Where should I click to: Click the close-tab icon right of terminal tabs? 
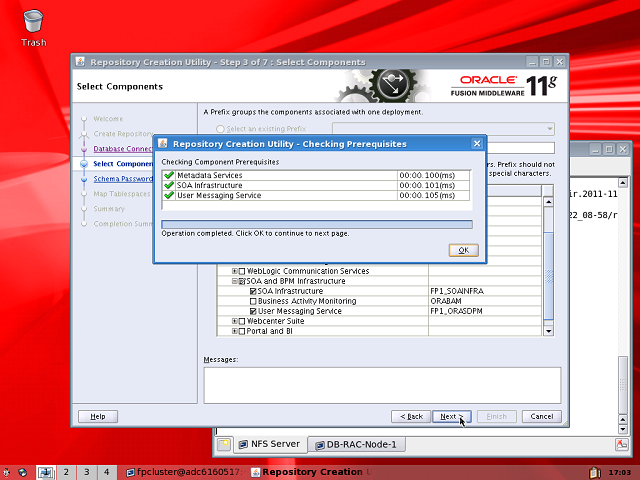point(622,444)
